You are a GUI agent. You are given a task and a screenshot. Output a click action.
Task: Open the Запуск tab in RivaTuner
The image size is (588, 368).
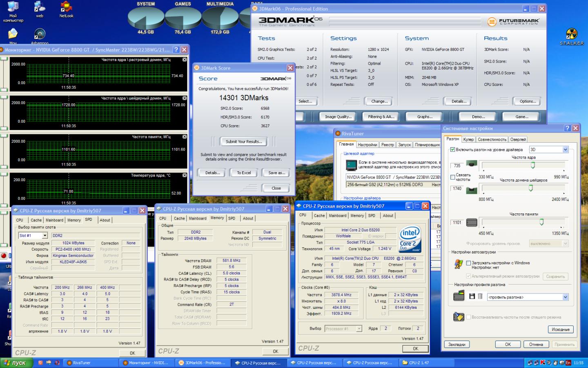click(x=404, y=145)
